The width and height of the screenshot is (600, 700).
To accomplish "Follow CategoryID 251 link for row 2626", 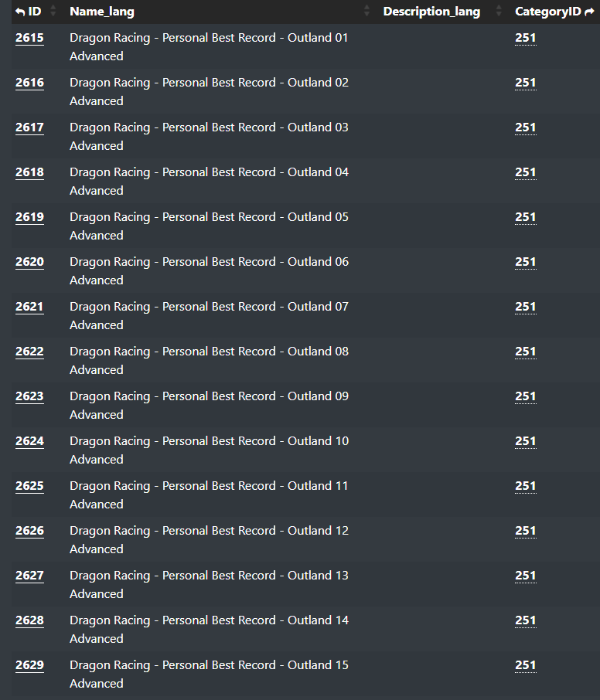I will 526,531.
